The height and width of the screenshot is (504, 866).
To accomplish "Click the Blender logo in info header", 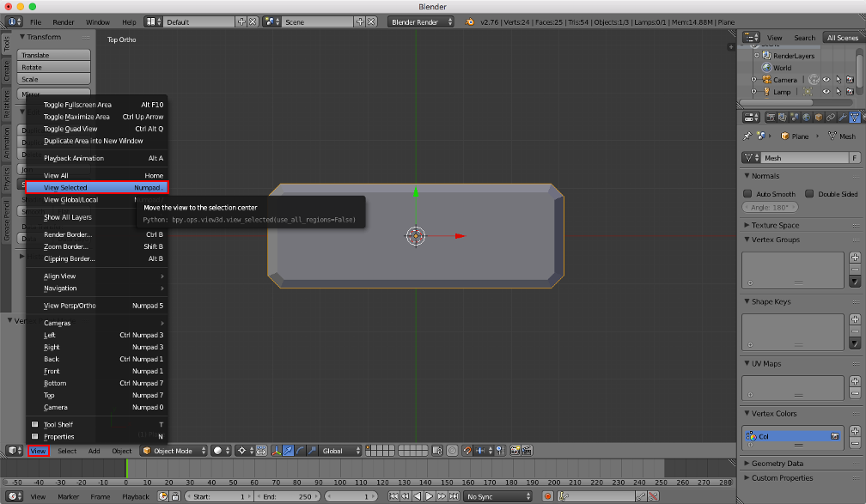I will [470, 22].
